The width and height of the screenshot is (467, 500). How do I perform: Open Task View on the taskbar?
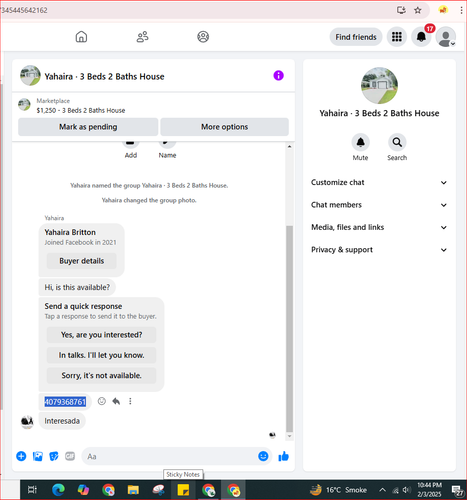pos(32,490)
